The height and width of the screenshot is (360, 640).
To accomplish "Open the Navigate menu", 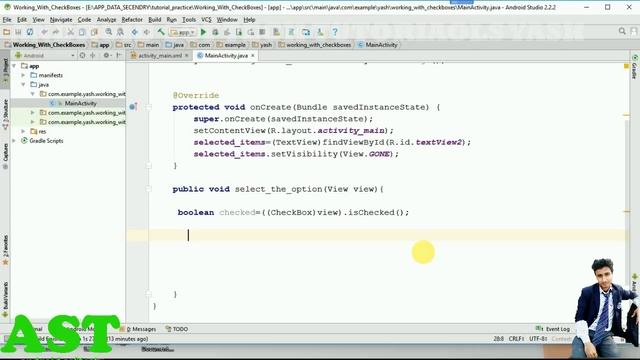I will 61,20.
